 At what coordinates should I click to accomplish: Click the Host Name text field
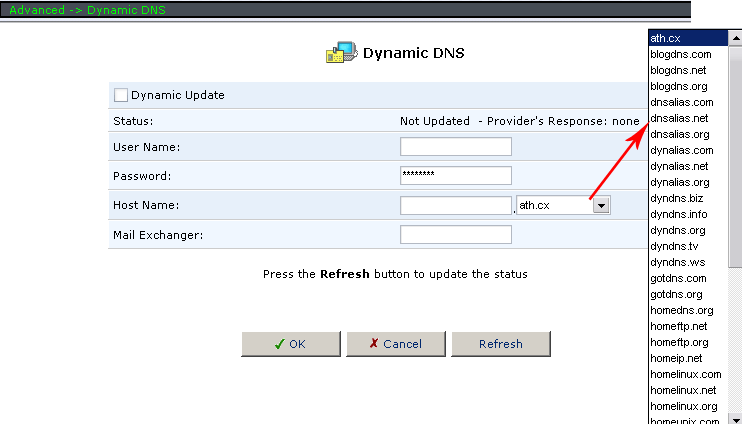tap(455, 205)
